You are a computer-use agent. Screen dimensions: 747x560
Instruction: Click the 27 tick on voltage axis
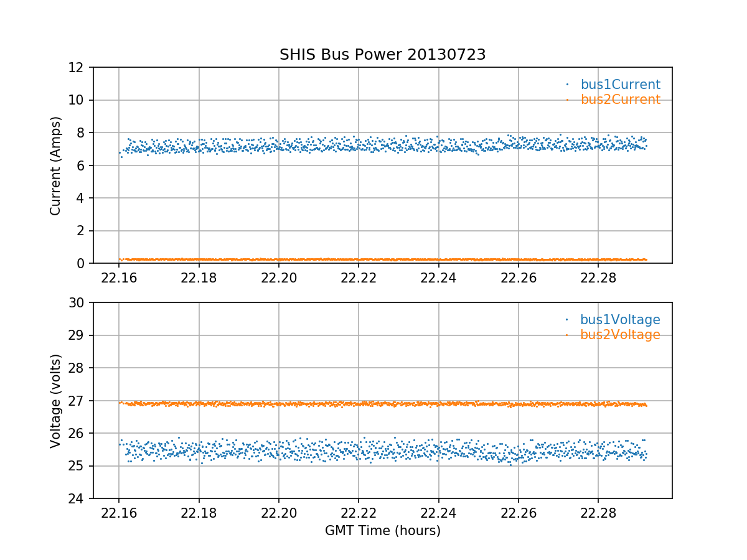coord(79,401)
